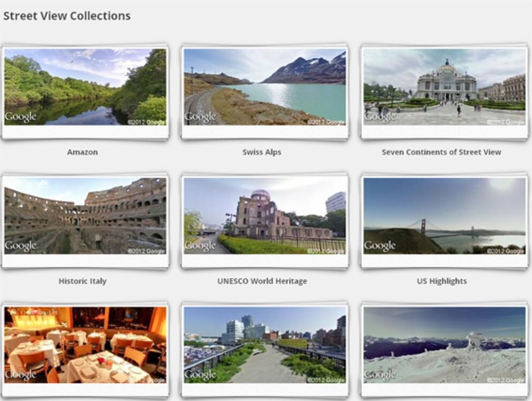Open the city park walkway thumbnail

click(265, 345)
